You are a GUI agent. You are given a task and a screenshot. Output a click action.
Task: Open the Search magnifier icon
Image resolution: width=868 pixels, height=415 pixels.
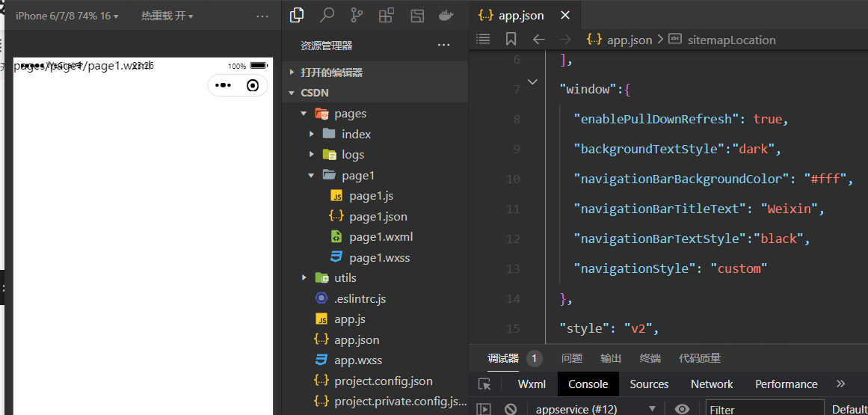327,16
